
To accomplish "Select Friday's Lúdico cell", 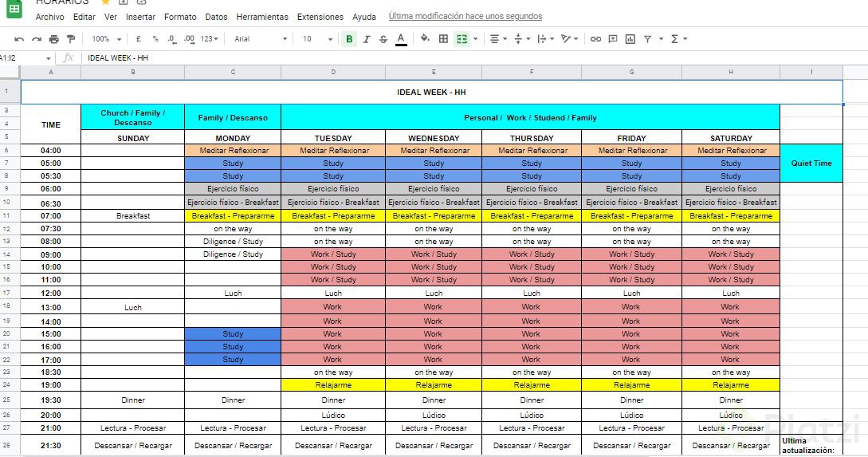I will 631,415.
